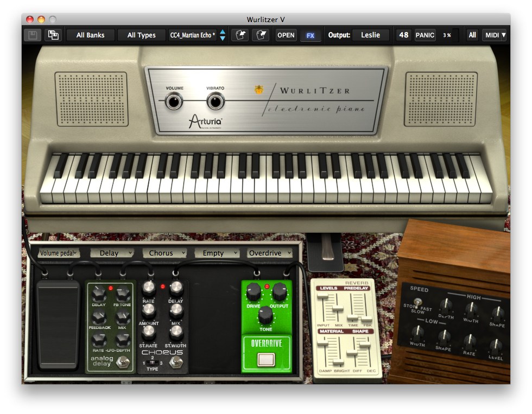
Task: Click the export preset icon
Action: coord(261,35)
